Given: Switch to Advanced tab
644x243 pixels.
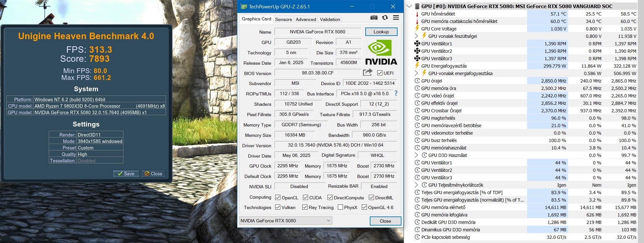Looking at the screenshot, I should 306,19.
